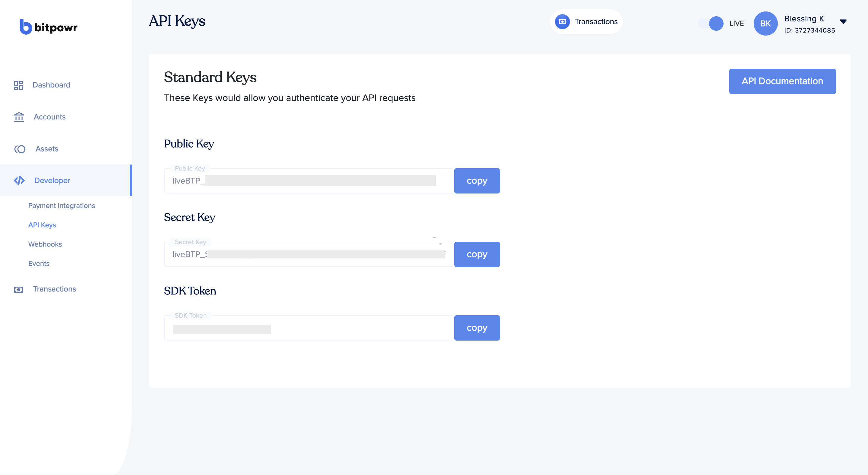Click the Accounts bank icon
This screenshot has width=868, height=475.
click(x=19, y=117)
